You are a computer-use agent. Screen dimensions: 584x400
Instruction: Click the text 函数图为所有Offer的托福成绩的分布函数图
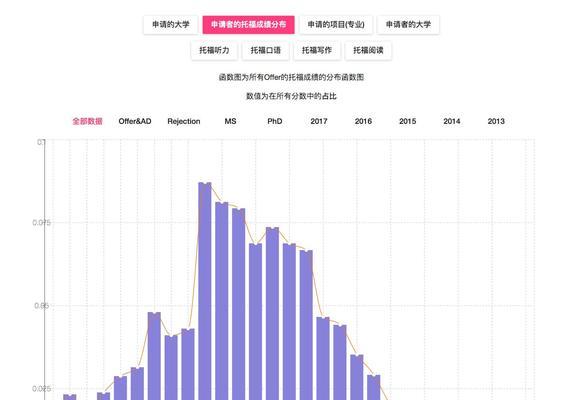click(x=291, y=77)
